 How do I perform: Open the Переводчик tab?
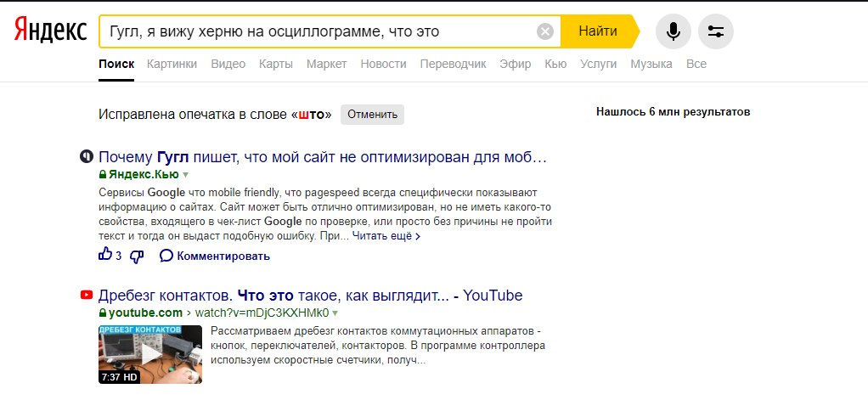click(453, 65)
